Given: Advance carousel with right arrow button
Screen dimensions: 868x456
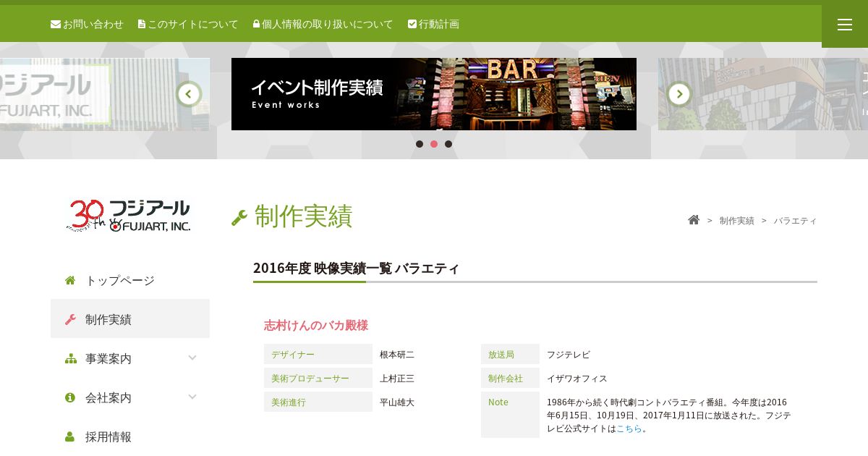Looking at the screenshot, I should point(679,94).
